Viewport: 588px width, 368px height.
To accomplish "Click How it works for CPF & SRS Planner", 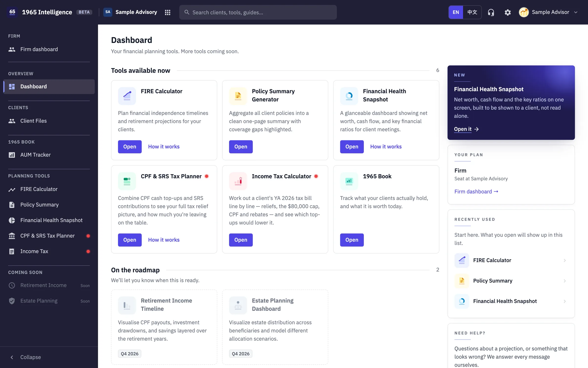I will point(164,240).
